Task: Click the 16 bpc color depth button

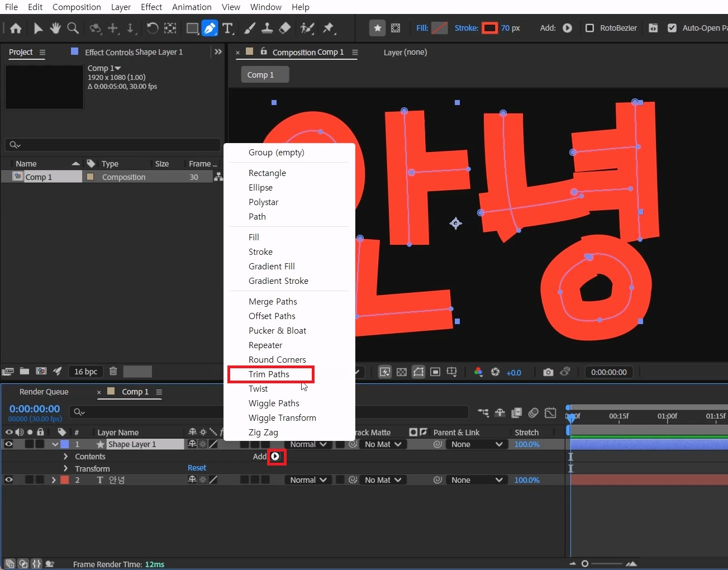Action: pyautogui.click(x=85, y=372)
